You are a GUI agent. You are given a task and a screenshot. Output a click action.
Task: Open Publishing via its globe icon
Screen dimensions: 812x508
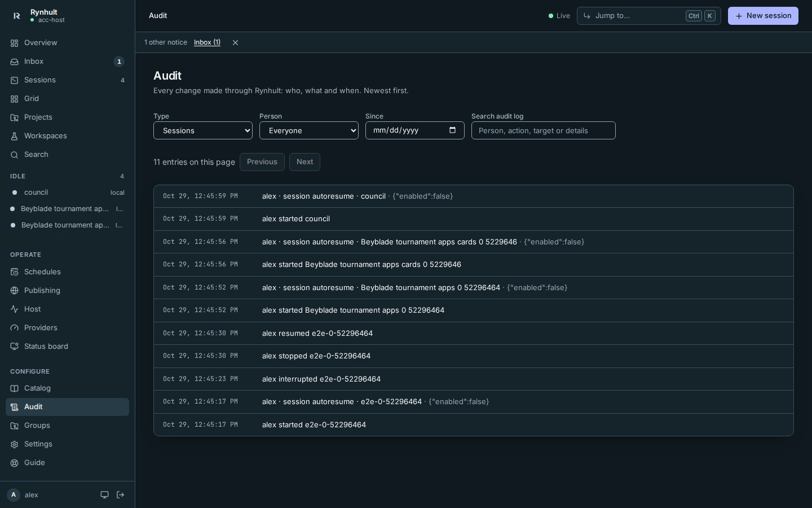(14, 291)
